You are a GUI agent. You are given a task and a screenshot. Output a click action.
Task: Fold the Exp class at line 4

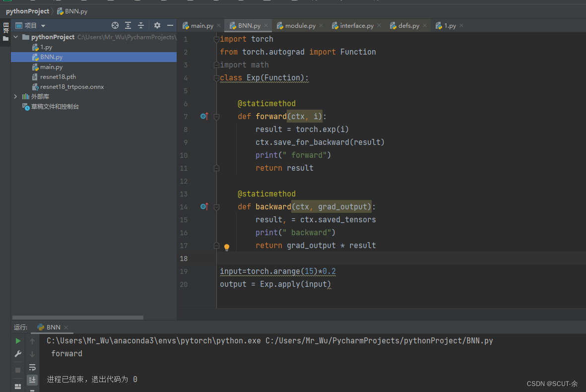click(216, 78)
